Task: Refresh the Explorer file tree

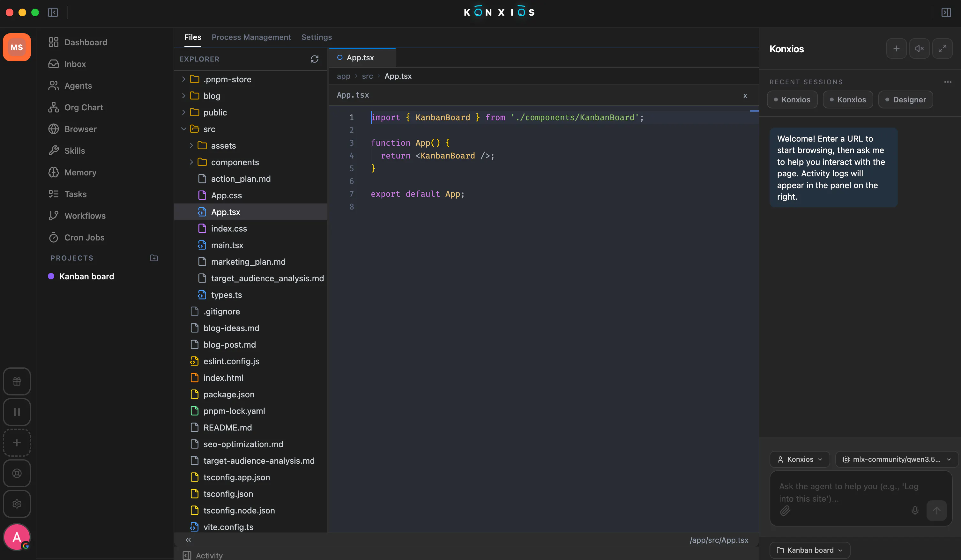Action: [314, 59]
